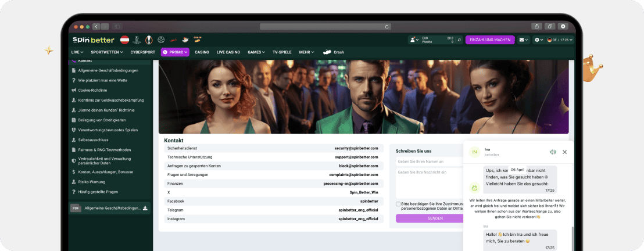Open the Europa League trophy icon
Image resolution: width=644 pixels, height=251 pixels.
pyautogui.click(x=149, y=40)
